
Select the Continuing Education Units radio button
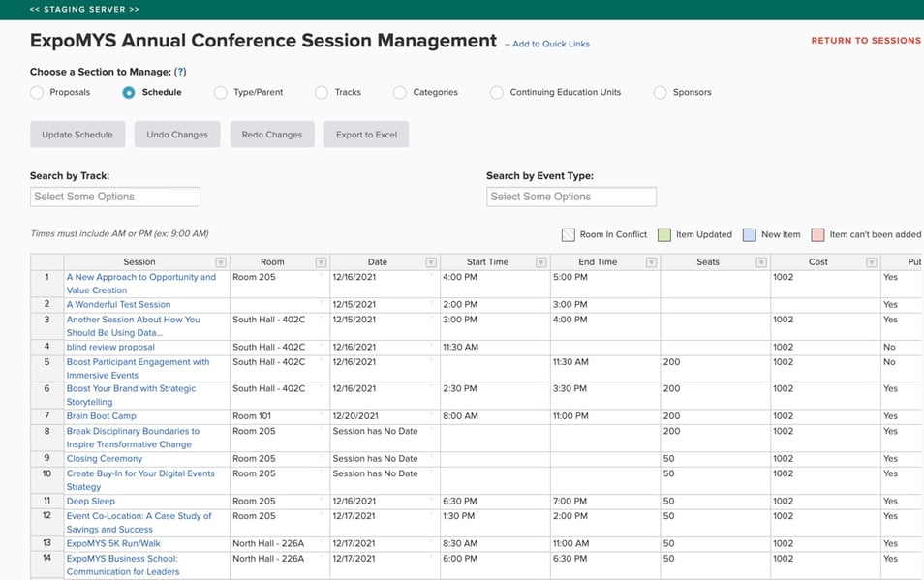point(497,92)
